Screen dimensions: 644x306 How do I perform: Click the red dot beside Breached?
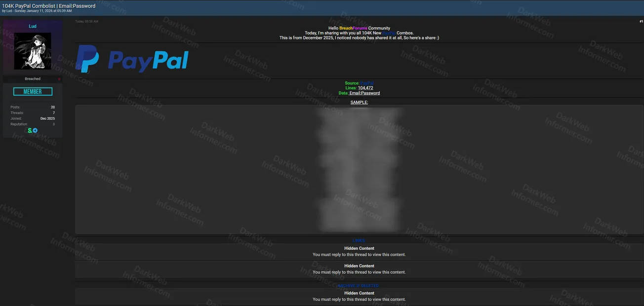tap(59, 78)
